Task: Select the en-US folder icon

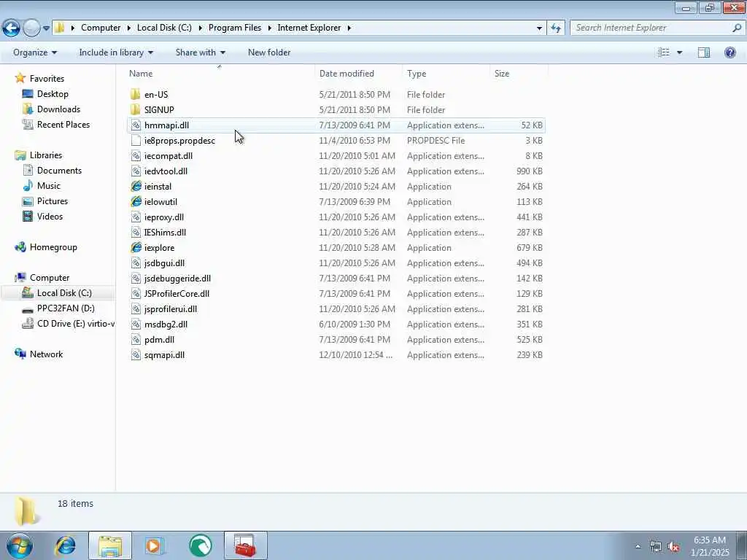Action: pos(136,94)
